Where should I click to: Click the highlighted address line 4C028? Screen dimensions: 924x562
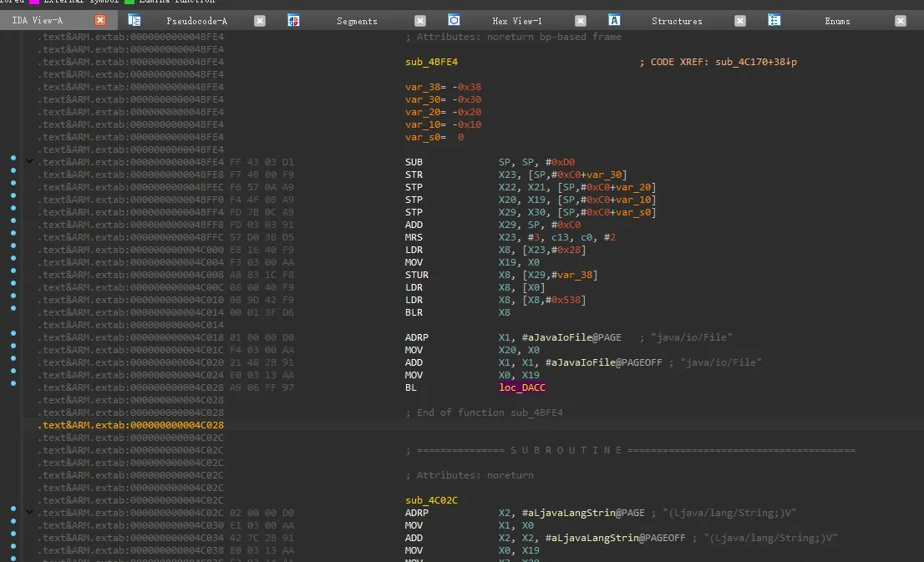pyautogui.click(x=130, y=425)
